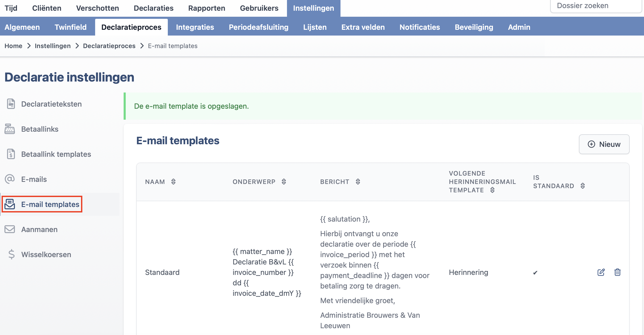
Task: Switch to the Algemeen settings tab
Action: 22,27
